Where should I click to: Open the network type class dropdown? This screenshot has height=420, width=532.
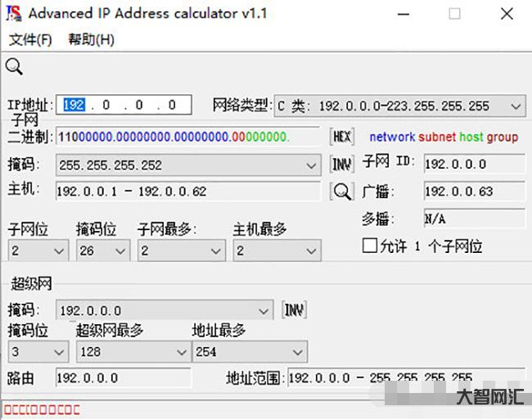pyautogui.click(x=515, y=106)
